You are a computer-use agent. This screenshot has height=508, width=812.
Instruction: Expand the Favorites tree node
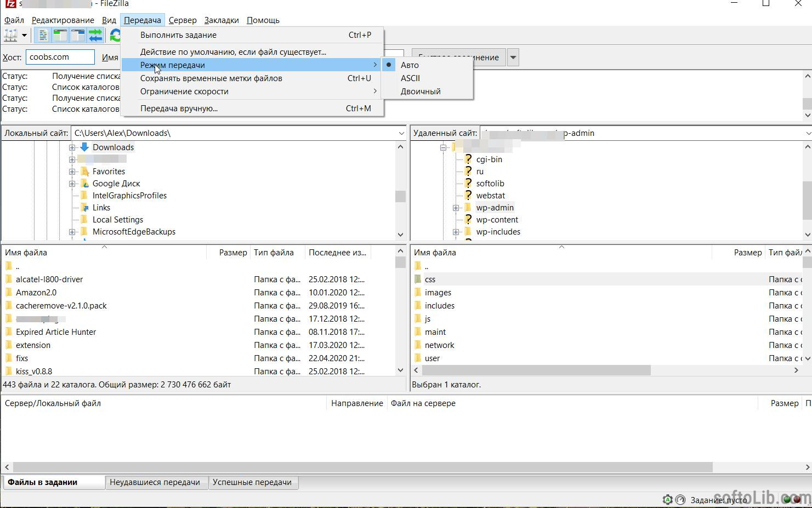click(x=72, y=172)
